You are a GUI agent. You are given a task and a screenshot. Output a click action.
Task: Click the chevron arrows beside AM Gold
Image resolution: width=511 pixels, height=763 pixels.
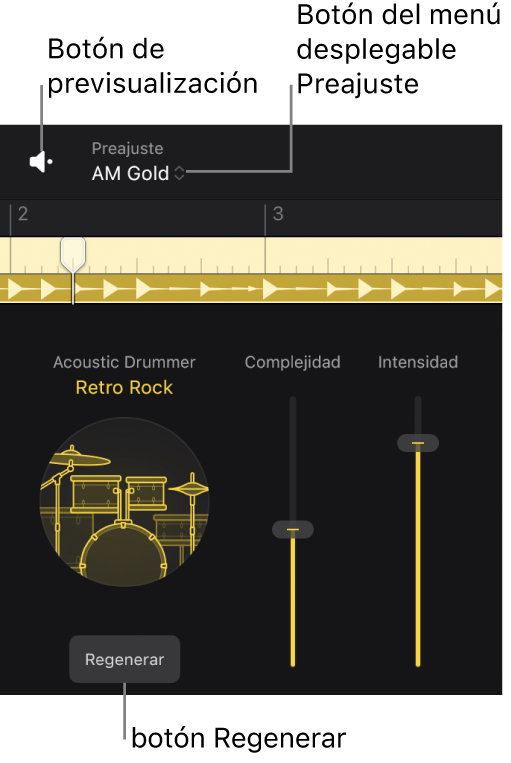coord(179,173)
